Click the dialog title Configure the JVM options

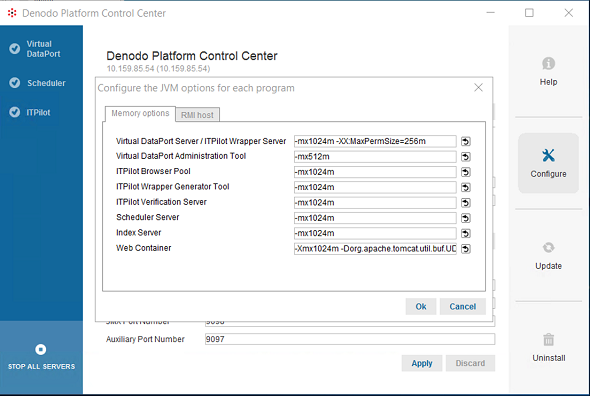[x=196, y=88]
